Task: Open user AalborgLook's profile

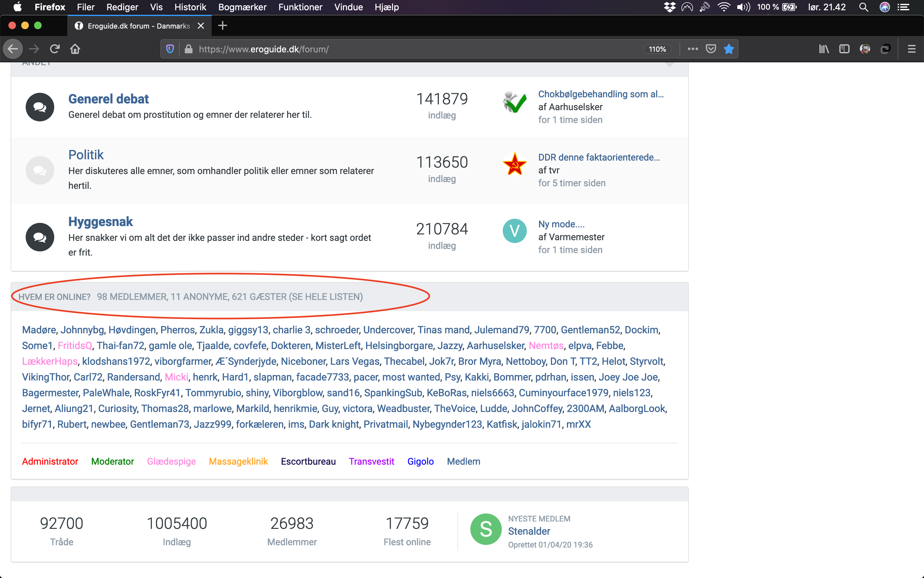Action: pyautogui.click(x=637, y=408)
